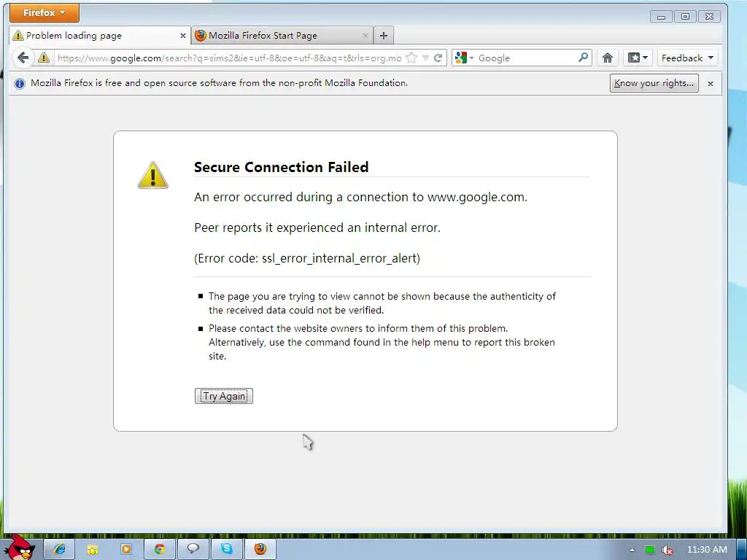
Task: Show URL history dropdown arrow
Action: pyautogui.click(x=425, y=58)
